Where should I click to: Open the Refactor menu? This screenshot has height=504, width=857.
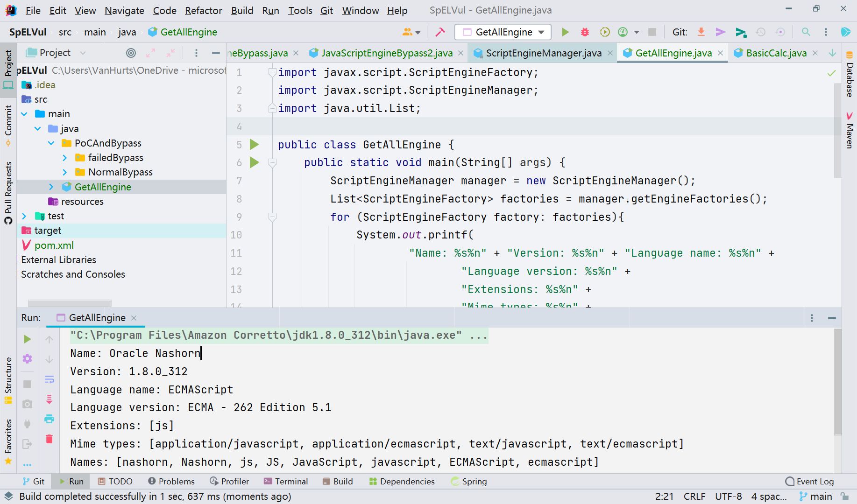[203, 10]
